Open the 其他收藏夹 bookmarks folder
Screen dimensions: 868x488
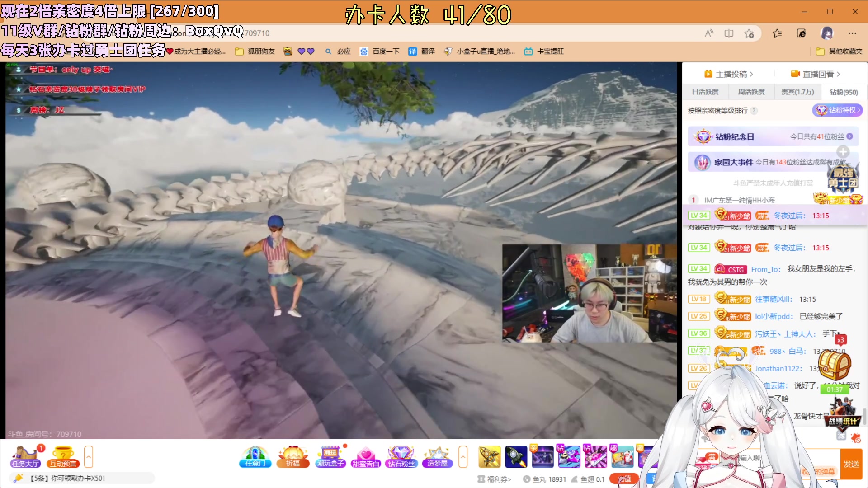(x=840, y=51)
